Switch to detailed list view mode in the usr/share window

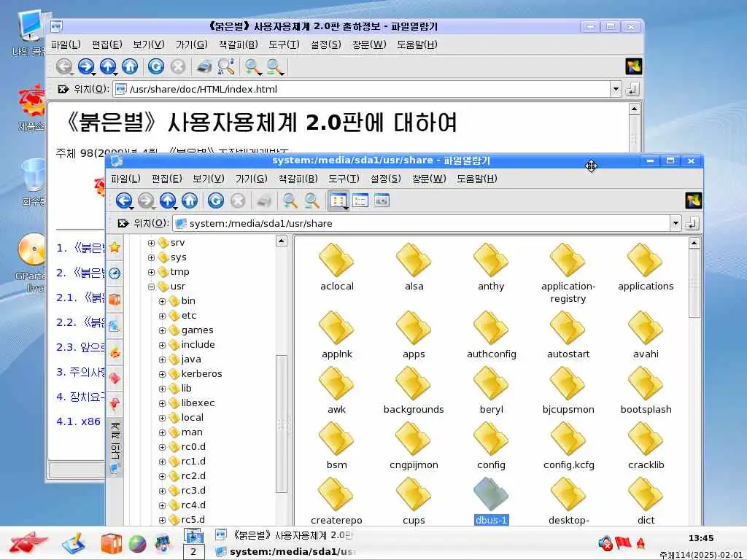360,201
